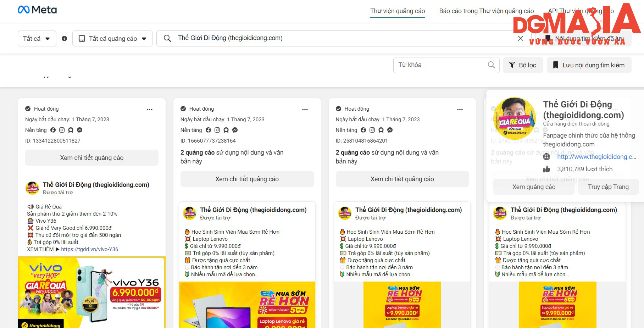Open the laptop ad image on ad 1666077737238164

point(247,305)
